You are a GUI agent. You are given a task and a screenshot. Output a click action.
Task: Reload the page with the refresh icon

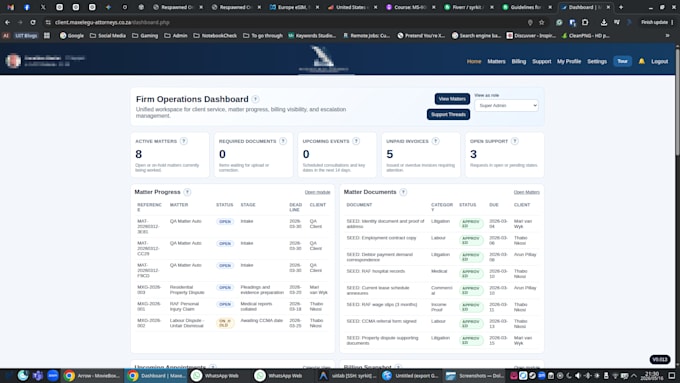33,22
